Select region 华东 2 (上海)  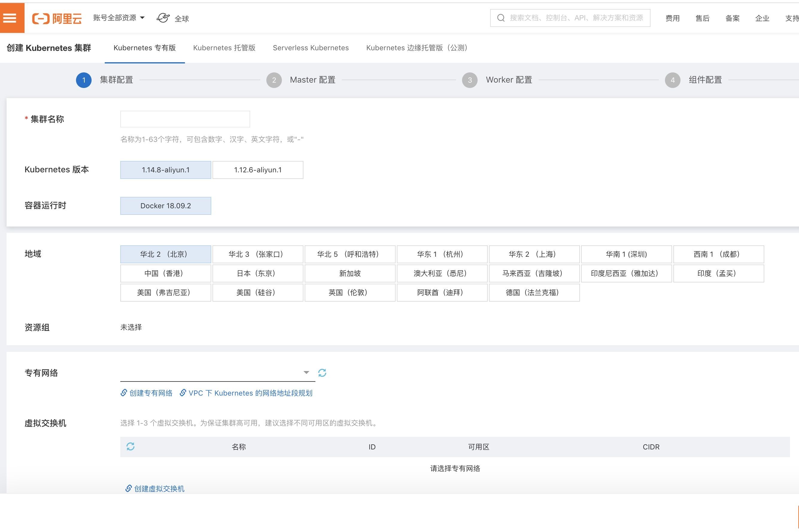click(534, 254)
